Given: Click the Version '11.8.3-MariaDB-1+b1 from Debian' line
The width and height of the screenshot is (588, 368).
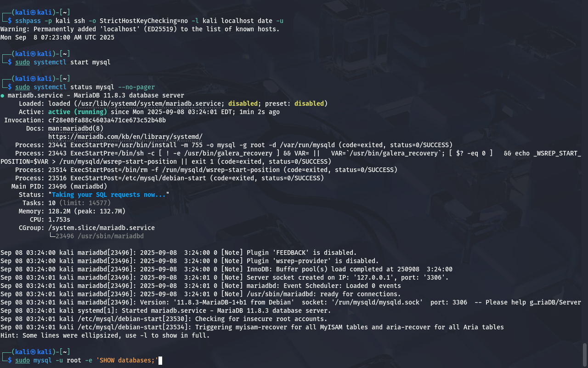Looking at the screenshot, I should pyautogui.click(x=291, y=302).
